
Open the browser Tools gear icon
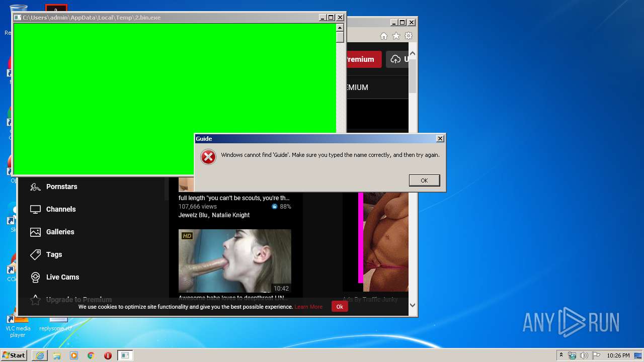coord(409,36)
